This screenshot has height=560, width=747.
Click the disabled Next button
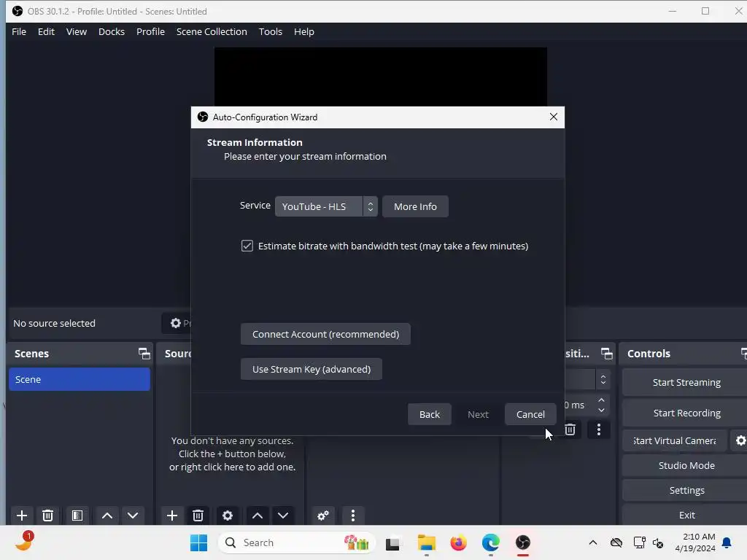[x=478, y=414]
